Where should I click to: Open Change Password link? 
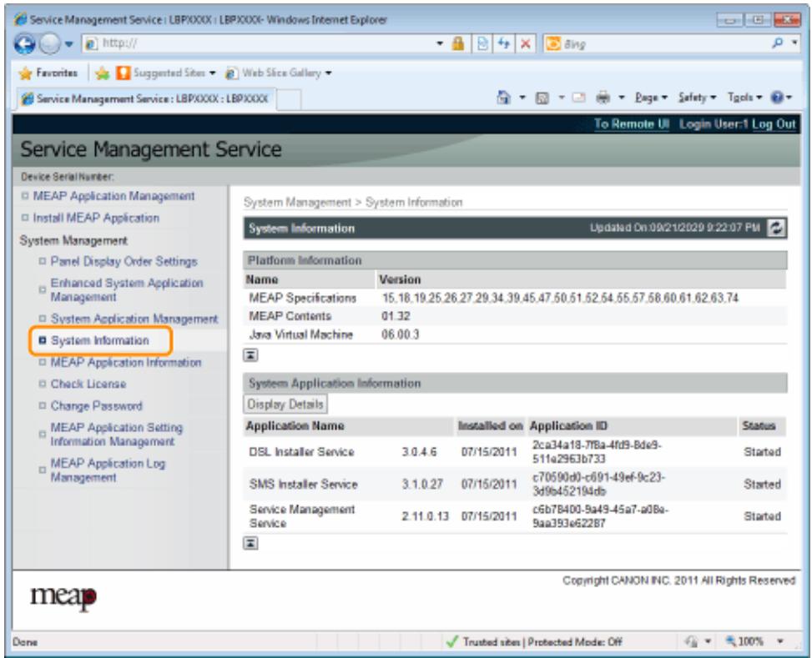coord(96,406)
